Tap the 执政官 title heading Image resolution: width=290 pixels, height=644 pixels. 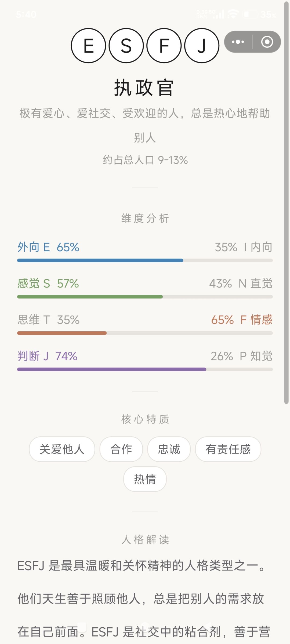(x=144, y=88)
